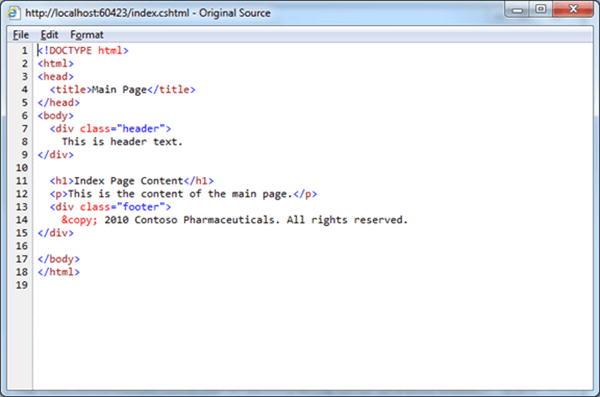Viewport: 600px width, 397px height.
Task: Click the div class="footer" line
Action: [110, 207]
